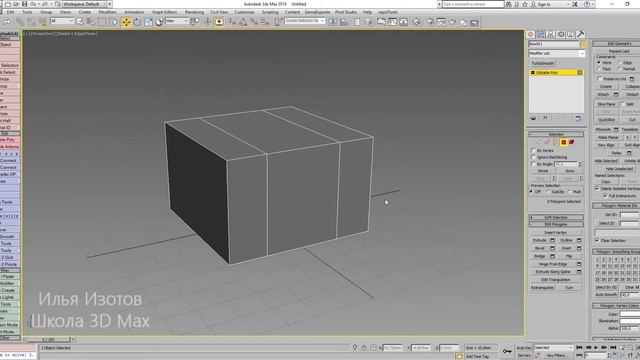This screenshot has height=360, width=640.
Task: Open the Rendering menu
Action: pyautogui.click(x=194, y=12)
